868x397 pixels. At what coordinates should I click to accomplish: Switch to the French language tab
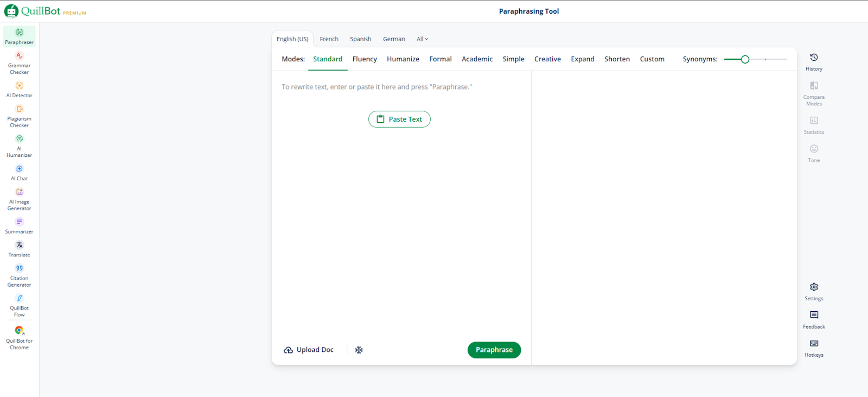pos(329,39)
